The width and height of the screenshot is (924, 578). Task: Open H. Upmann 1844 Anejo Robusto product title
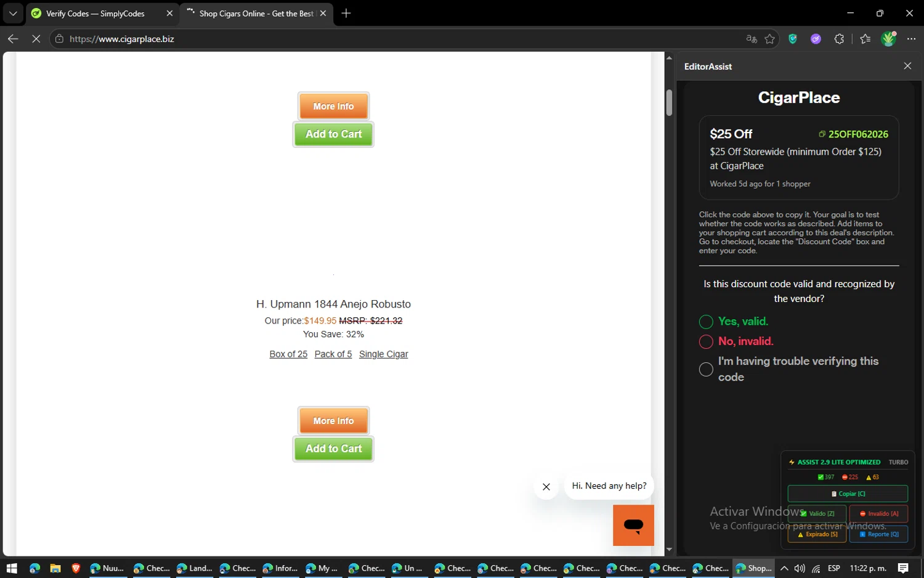point(333,304)
